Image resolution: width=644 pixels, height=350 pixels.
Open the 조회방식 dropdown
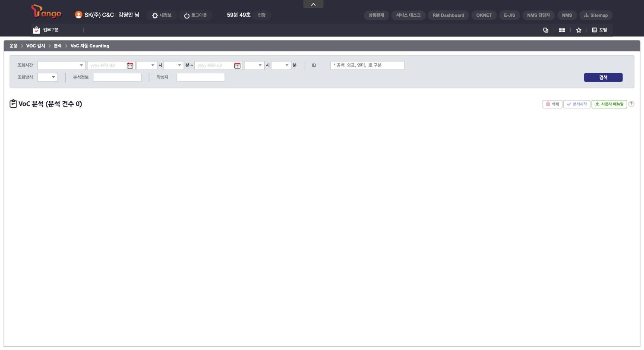[x=47, y=78]
